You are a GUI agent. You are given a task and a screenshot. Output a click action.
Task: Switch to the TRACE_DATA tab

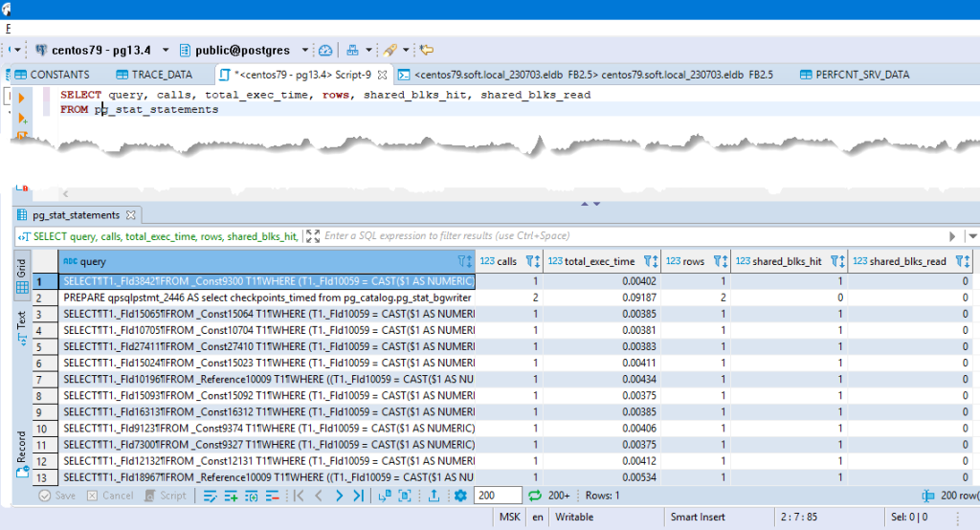pyautogui.click(x=154, y=75)
